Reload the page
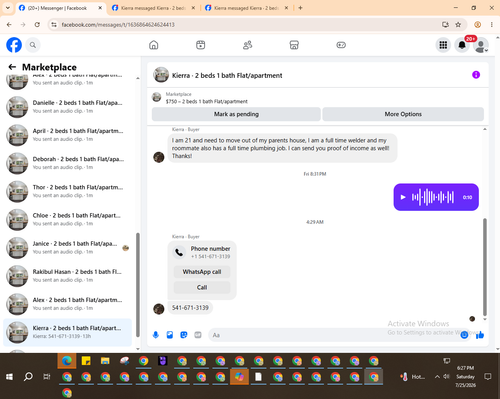 tap(37, 24)
